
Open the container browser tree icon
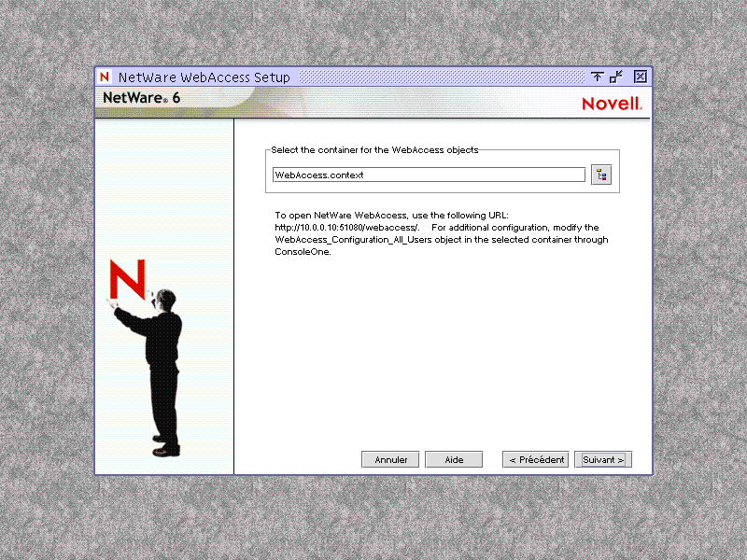601,173
